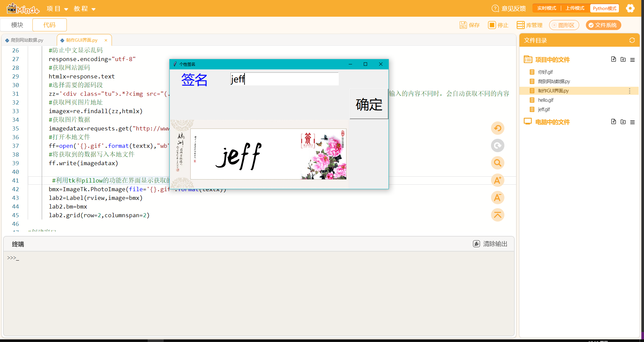Add new file in 电脑中的文件
644x342 pixels.
pos(614,122)
